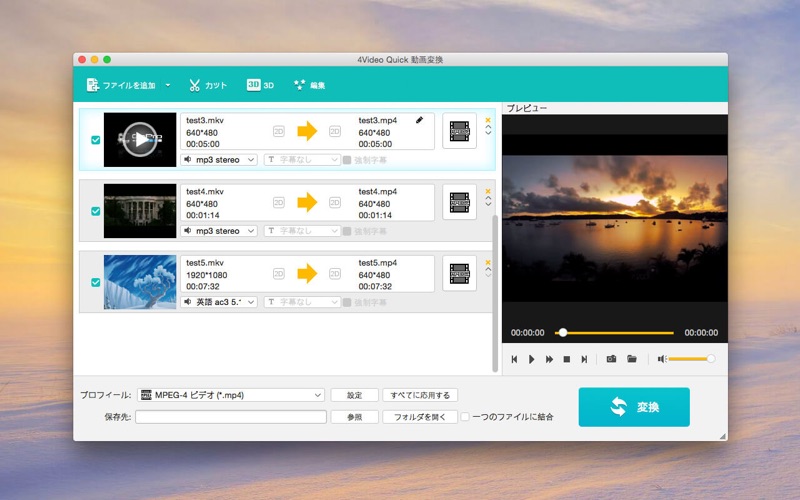Viewport: 800px width, 500px height.
Task: Move test3.mkv down in the list
Action: pyautogui.click(x=488, y=133)
